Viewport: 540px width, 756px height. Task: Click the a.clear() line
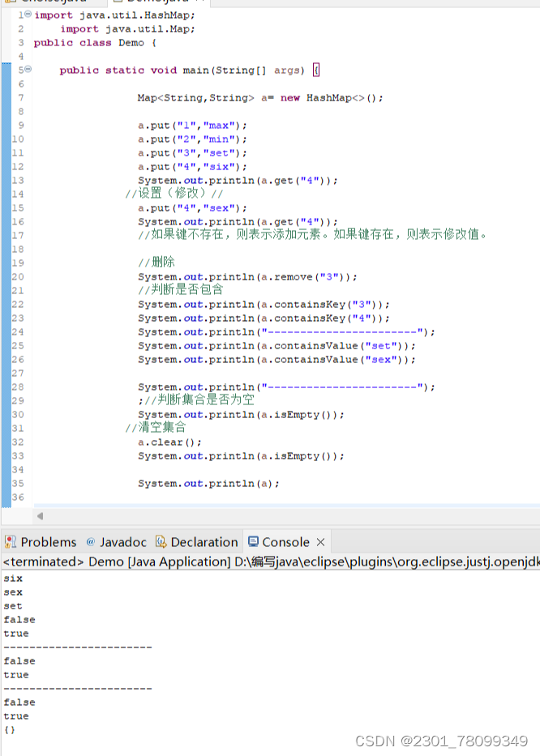pyautogui.click(x=169, y=442)
